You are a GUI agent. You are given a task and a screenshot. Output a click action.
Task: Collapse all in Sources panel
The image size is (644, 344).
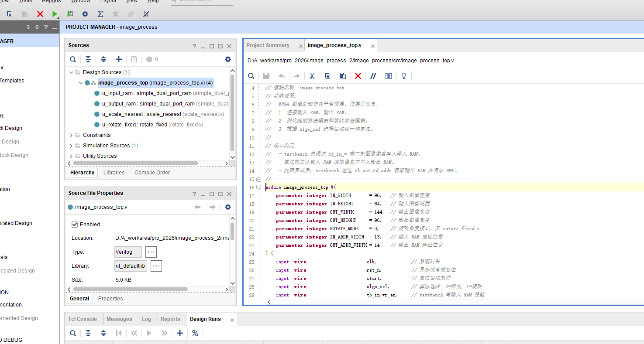pyautogui.click(x=88, y=59)
